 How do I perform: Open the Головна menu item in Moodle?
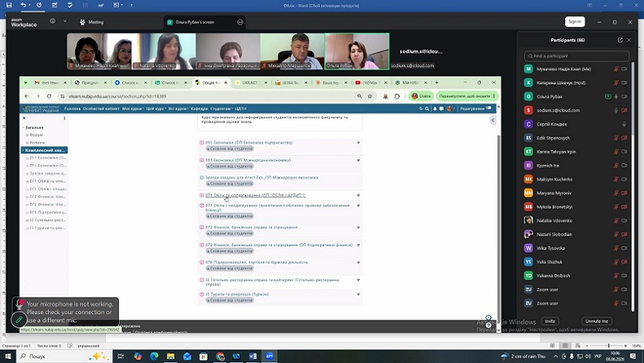pos(73,109)
